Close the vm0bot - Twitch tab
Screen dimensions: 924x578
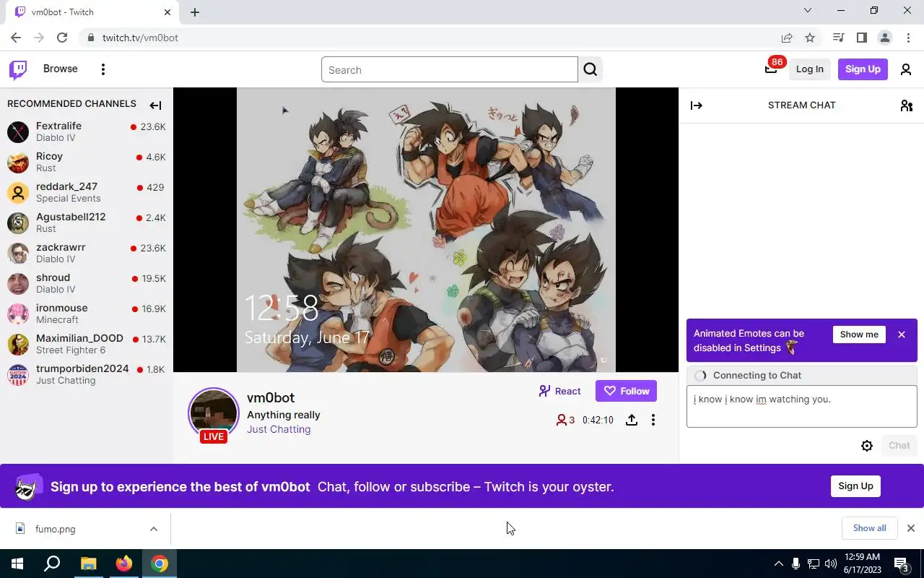coord(167,12)
